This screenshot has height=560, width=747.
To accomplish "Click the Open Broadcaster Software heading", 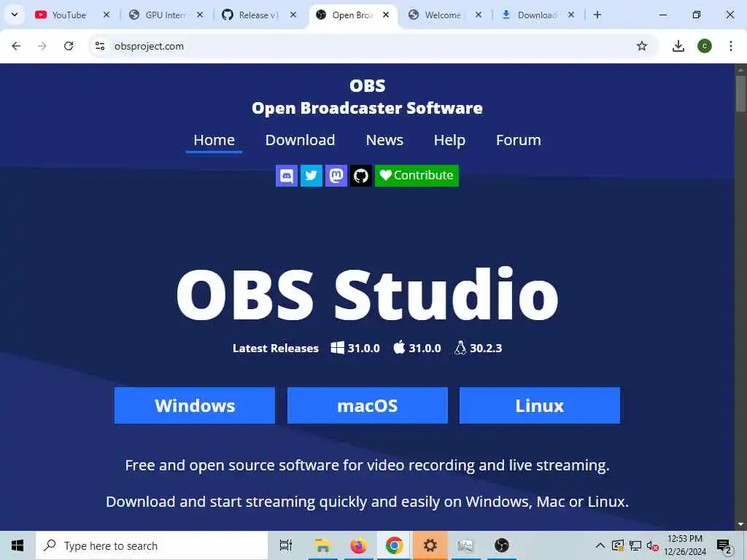I will coord(367,108).
